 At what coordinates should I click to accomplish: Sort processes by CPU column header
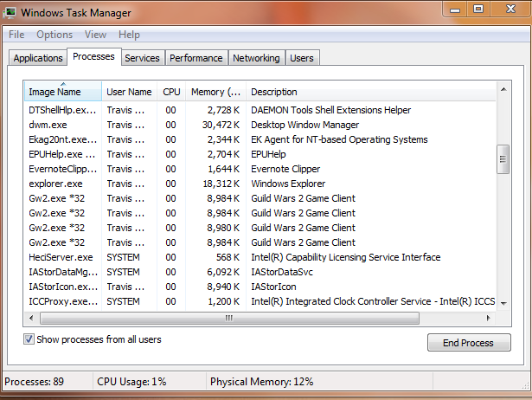click(x=171, y=92)
